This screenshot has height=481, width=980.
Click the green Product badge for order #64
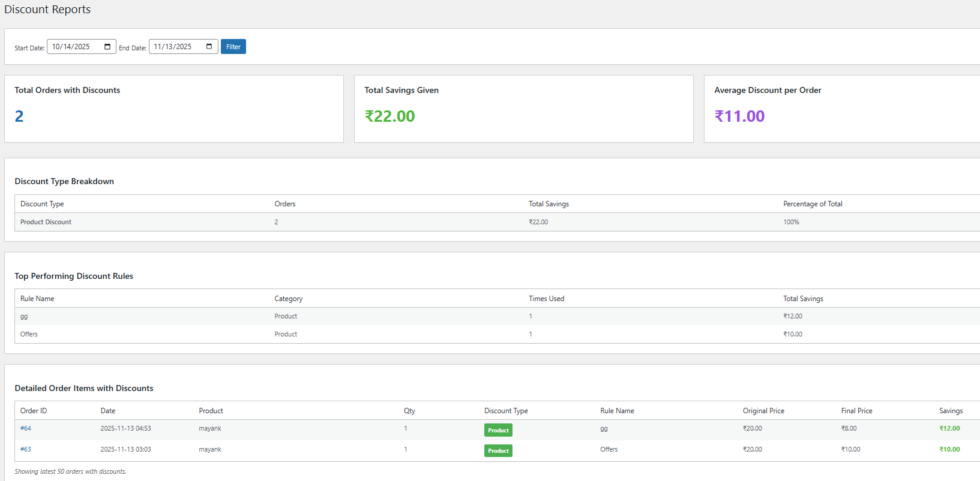(x=498, y=430)
